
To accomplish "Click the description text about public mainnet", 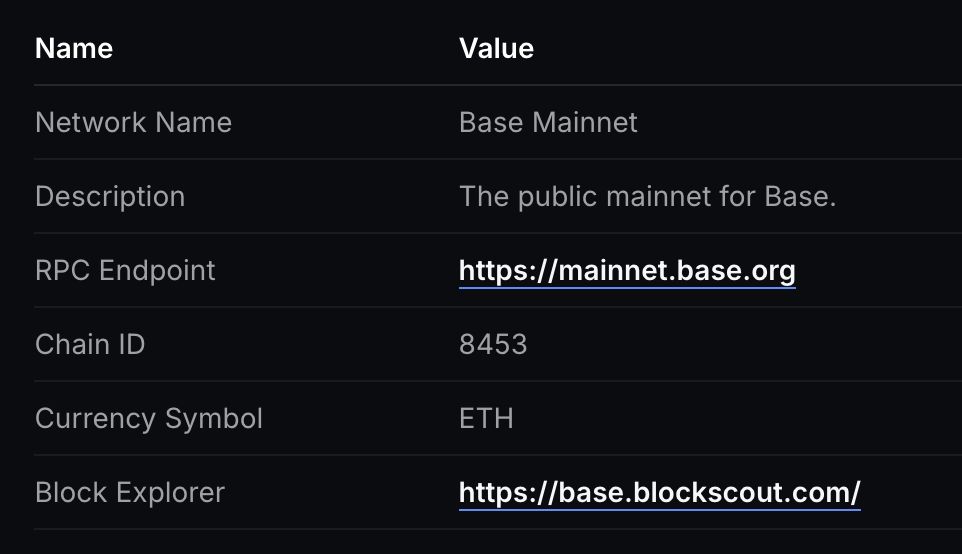I will tap(647, 196).
